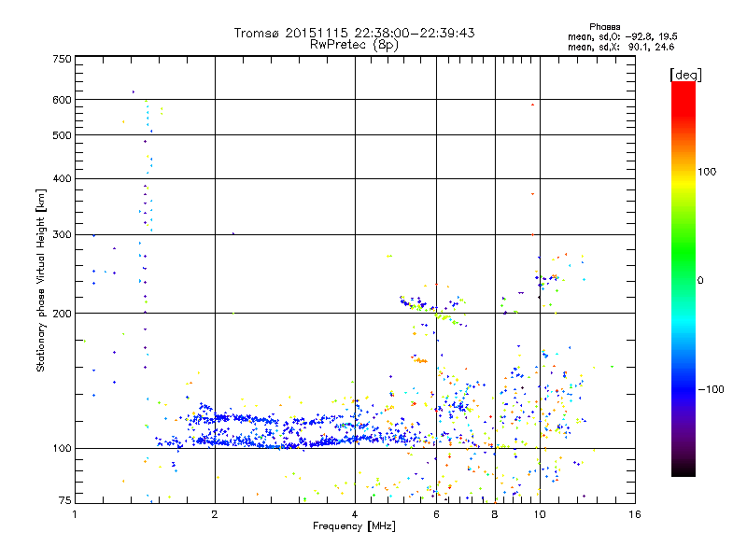Viewport: 747px width, 560px height.
Task: Click the y-axis label '600'
Action: coord(63,100)
